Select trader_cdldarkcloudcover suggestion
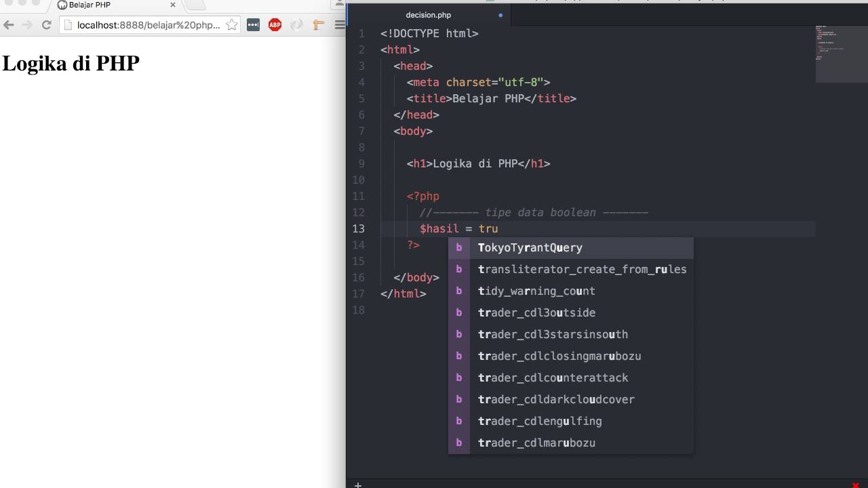The width and height of the screenshot is (868, 488). click(571, 399)
